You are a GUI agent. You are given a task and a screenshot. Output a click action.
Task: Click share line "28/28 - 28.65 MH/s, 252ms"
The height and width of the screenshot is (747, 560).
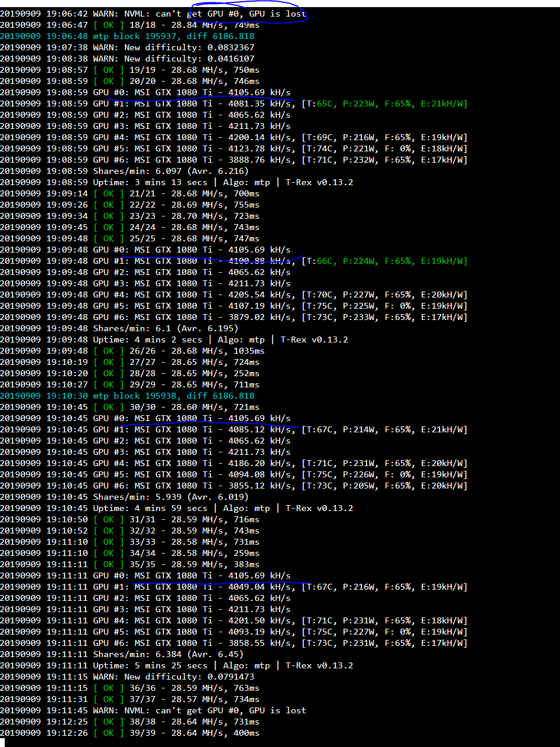[x=130, y=373]
